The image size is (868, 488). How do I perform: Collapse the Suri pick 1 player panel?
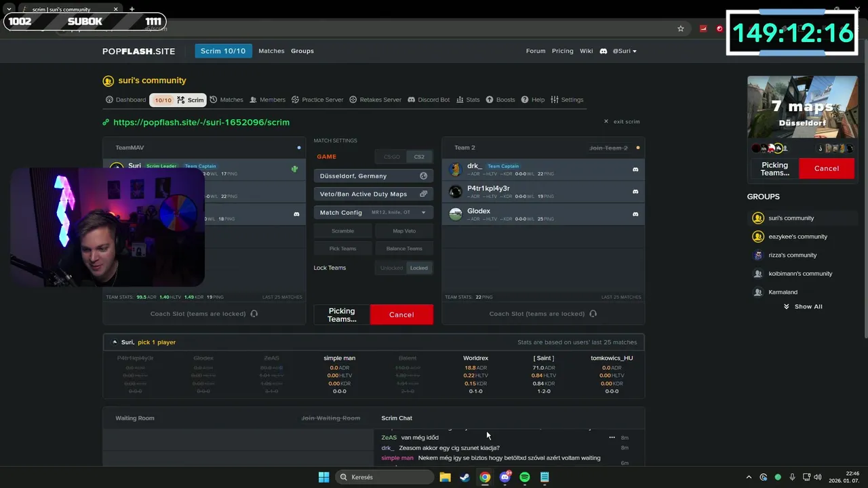point(115,342)
